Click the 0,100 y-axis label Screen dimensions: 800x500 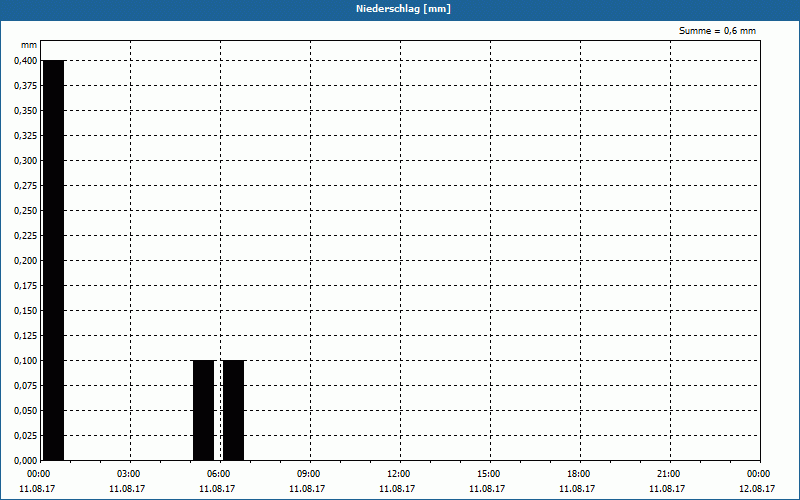[x=26, y=361]
